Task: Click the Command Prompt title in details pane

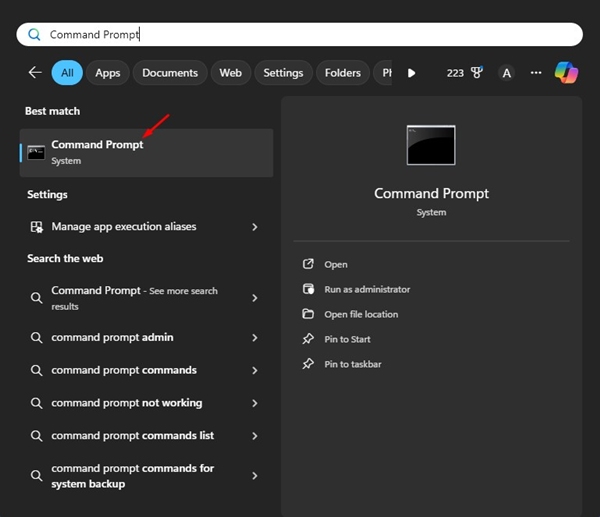Action: click(x=431, y=194)
